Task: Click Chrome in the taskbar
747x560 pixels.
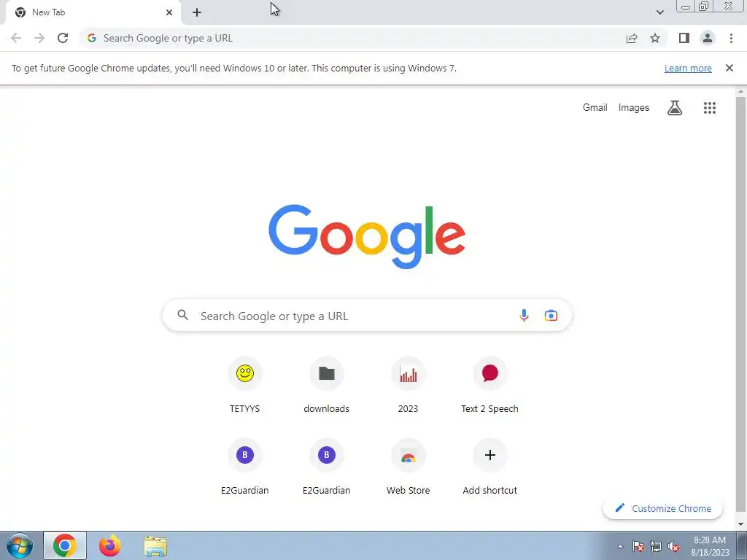Action: 65,545
